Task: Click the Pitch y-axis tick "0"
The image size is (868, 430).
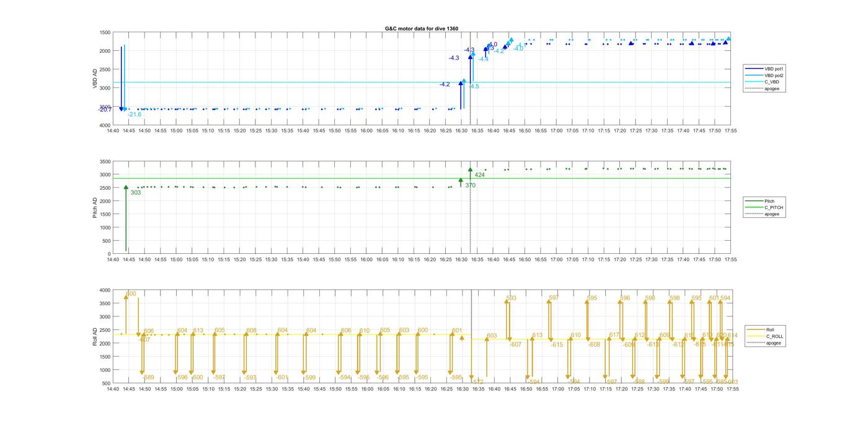Action: click(x=109, y=254)
